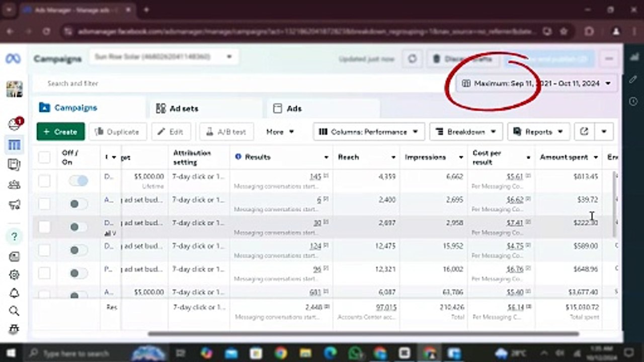The image size is (644, 362).
Task: Open the three-dots menu near publish button
Action: point(609,59)
